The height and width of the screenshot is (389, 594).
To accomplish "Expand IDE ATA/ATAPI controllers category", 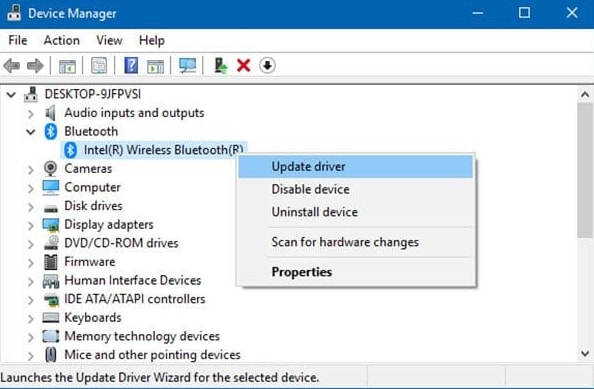I will click(x=31, y=300).
